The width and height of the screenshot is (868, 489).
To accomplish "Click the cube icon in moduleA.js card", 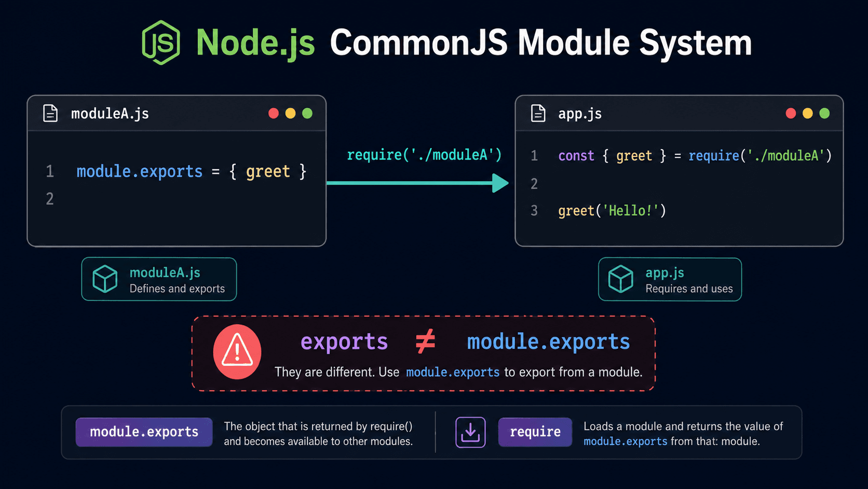I will pos(105,279).
